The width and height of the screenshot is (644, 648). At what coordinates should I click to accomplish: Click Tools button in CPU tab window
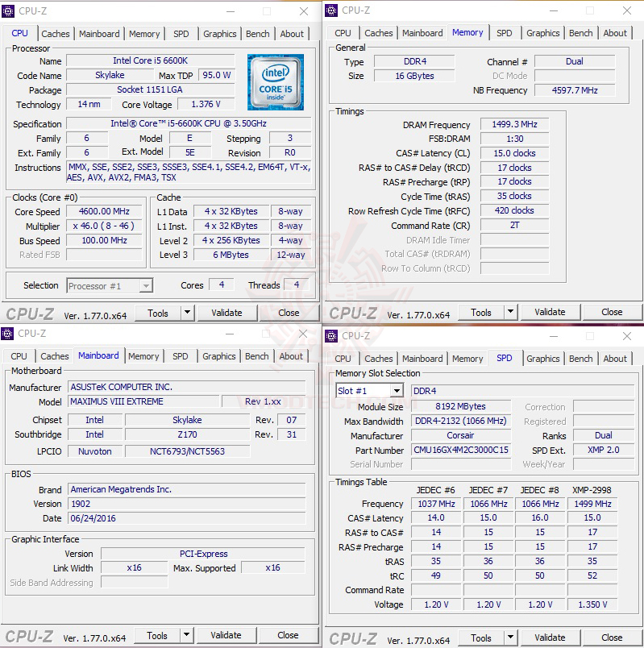click(158, 313)
